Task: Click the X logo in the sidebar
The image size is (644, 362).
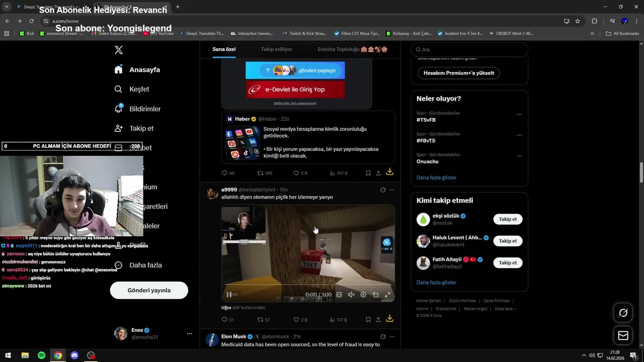Action: click(x=118, y=50)
